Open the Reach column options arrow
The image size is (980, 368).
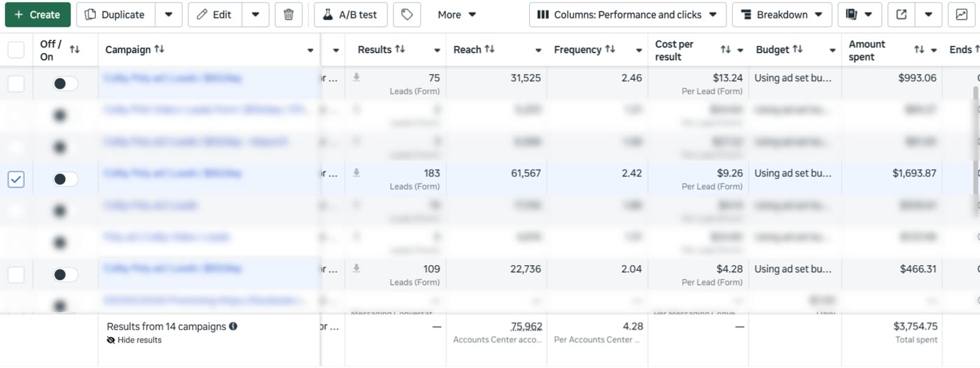538,50
